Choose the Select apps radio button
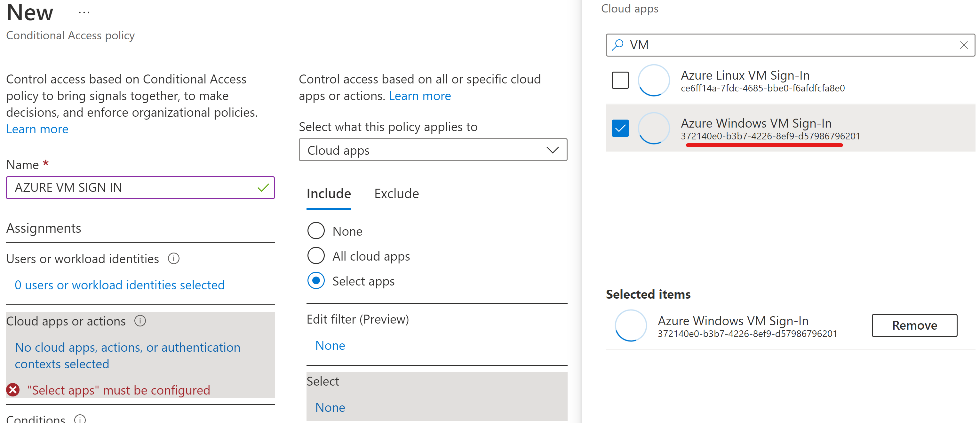 [x=316, y=281]
